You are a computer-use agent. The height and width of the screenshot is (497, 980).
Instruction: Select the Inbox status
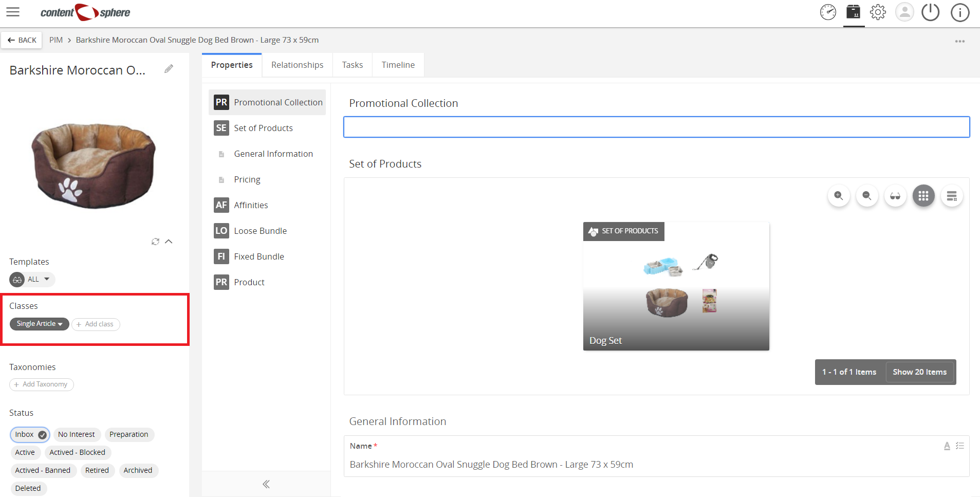[x=30, y=434]
